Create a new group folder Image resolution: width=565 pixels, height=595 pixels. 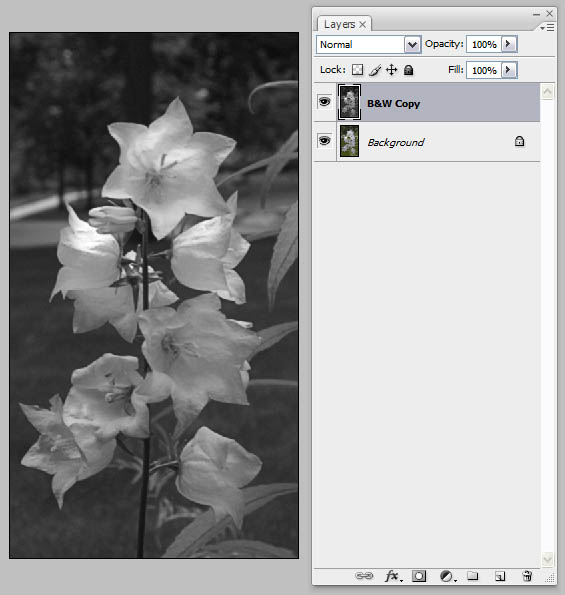click(472, 576)
